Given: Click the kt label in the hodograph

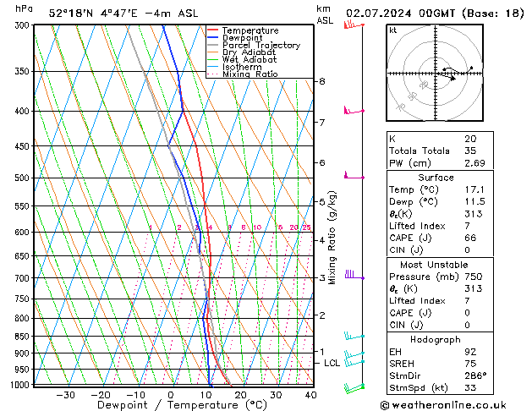Looking at the screenshot, I should 393,30.
